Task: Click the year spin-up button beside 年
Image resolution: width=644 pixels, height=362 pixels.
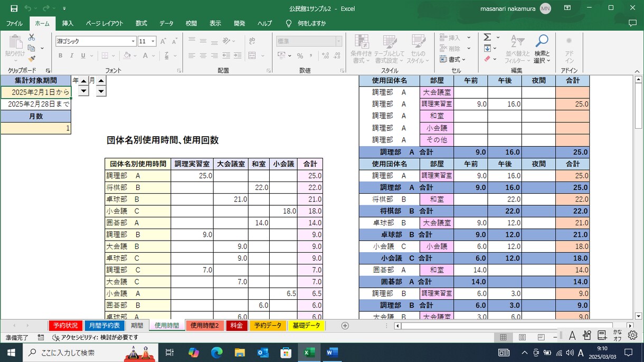Action: pos(84,81)
